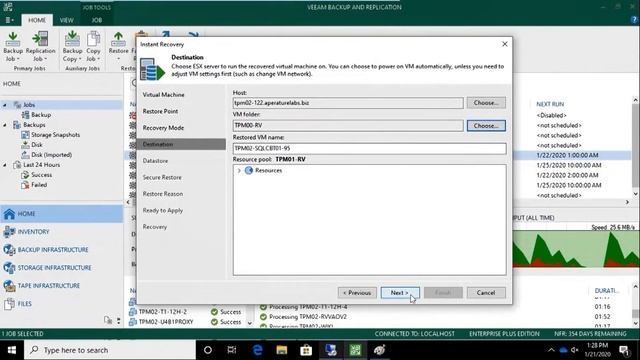Image resolution: width=640 pixels, height=360 pixels.
Task: Open Microsoft Store from taskbar
Action: click(306, 350)
